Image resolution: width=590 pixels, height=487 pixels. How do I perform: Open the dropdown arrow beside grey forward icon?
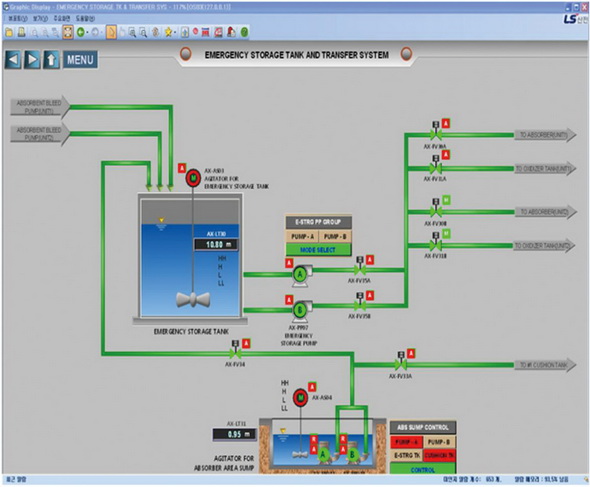102,33
